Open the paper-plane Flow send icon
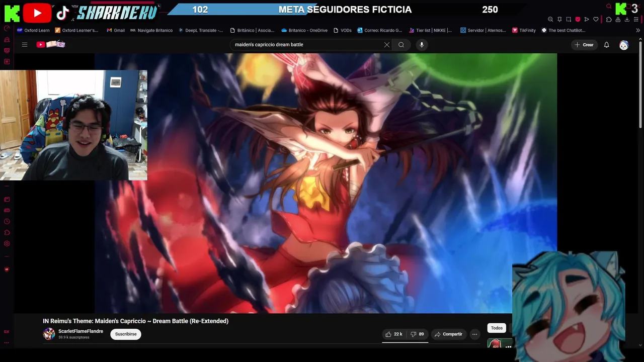644x362 pixels. pos(587,19)
